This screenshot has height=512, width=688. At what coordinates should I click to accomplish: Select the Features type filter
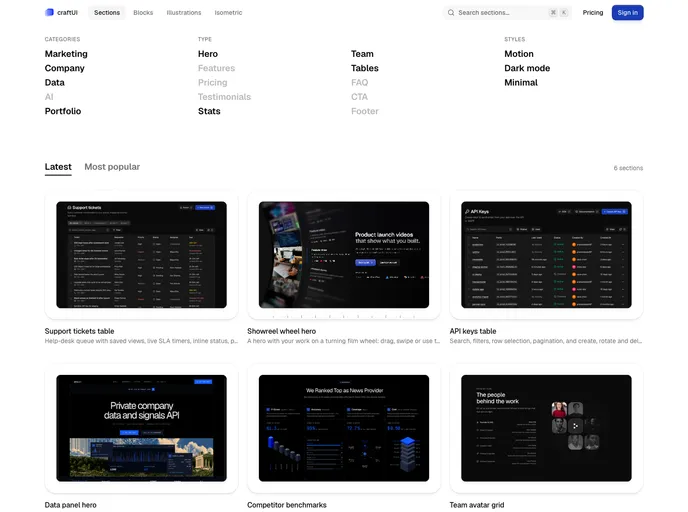pos(216,68)
